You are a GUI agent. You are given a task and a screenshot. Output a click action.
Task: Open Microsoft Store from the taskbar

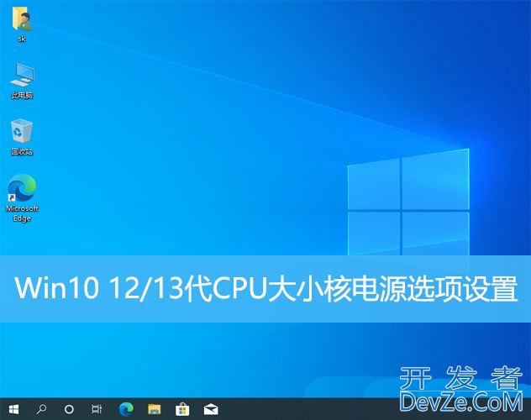[x=181, y=409]
